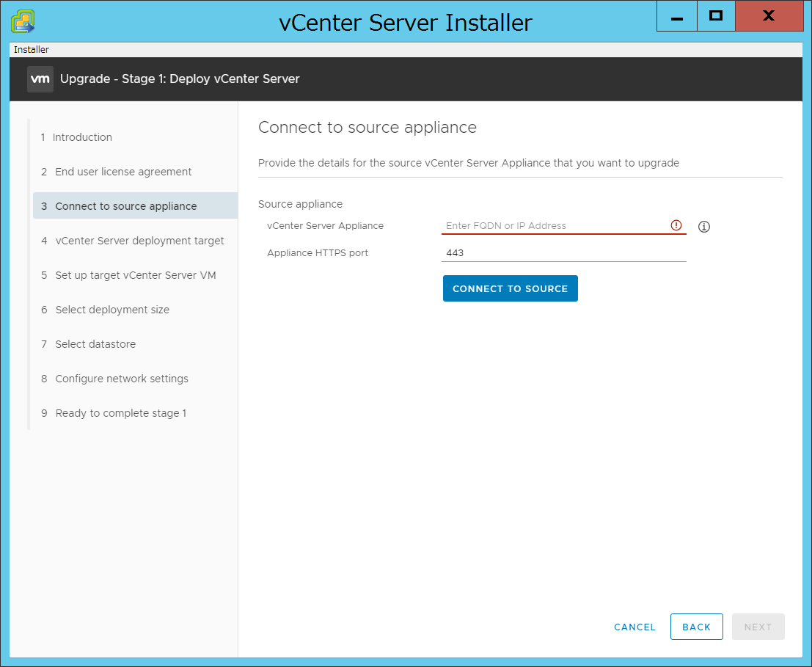The image size is (812, 667).
Task: Select step 8 Configure network settings
Action: click(x=135, y=379)
